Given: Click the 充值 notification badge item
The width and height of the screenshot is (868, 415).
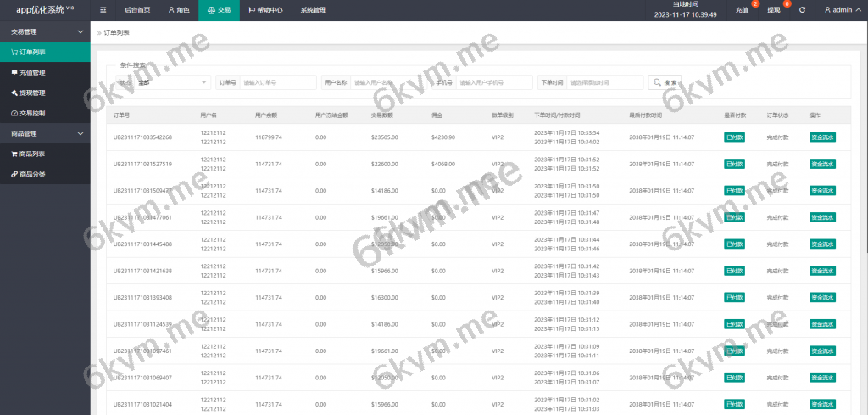Looking at the screenshot, I should pos(743,10).
